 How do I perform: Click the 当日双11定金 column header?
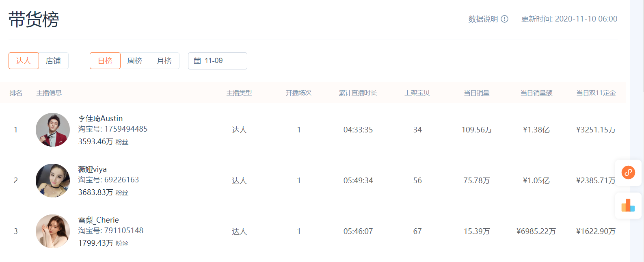(x=596, y=93)
